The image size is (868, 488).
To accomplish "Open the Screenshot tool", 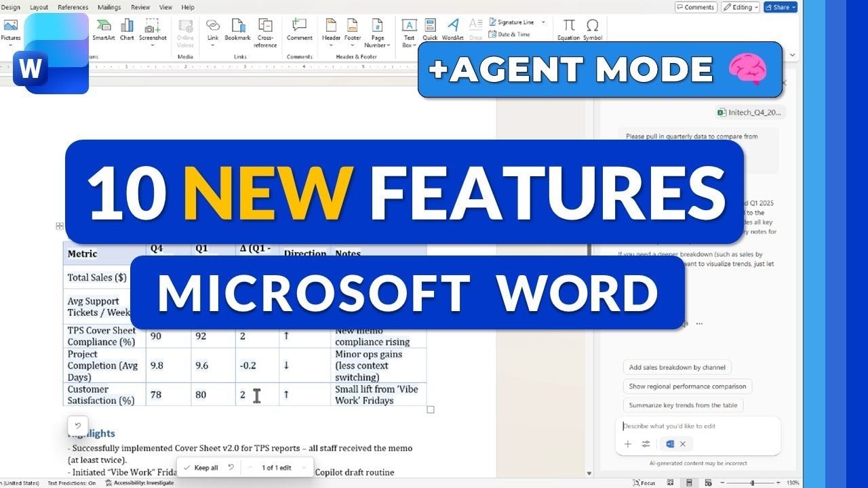I will [153, 30].
